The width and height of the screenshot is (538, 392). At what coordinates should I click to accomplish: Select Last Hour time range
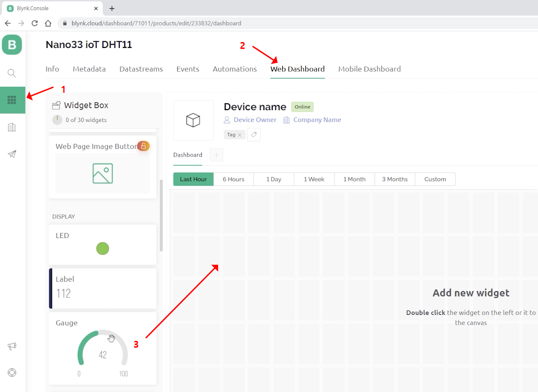point(194,179)
